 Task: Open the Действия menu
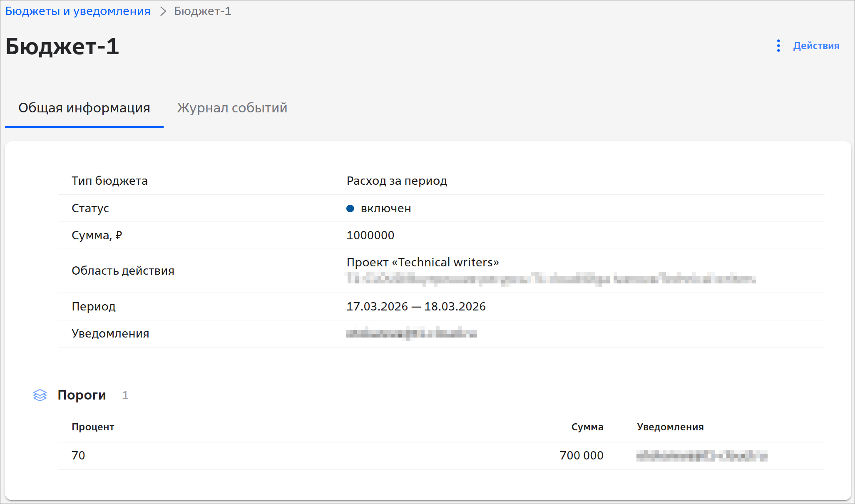click(815, 46)
